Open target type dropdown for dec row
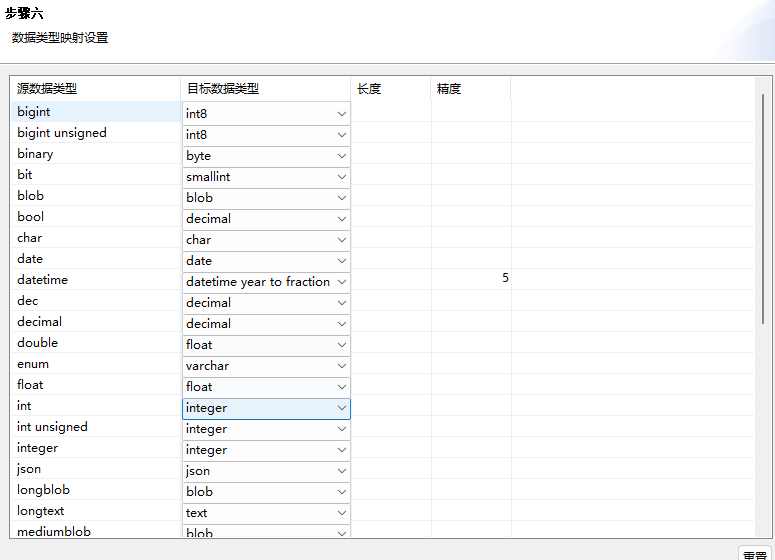The image size is (775, 560). click(x=266, y=302)
